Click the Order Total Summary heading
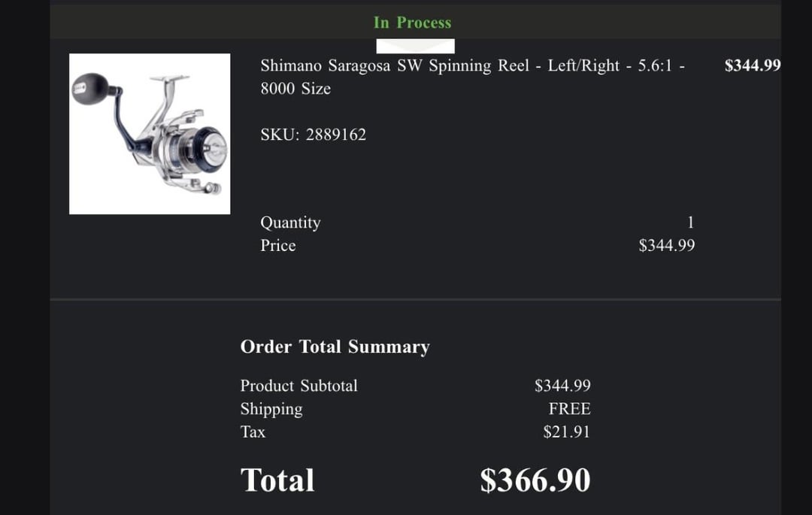812x515 pixels. click(335, 347)
